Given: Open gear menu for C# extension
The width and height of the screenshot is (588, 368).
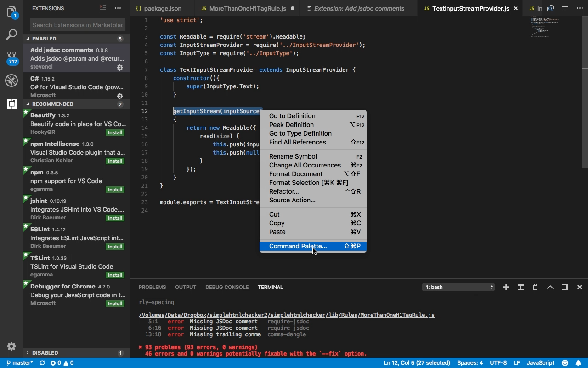Looking at the screenshot, I should tap(120, 96).
